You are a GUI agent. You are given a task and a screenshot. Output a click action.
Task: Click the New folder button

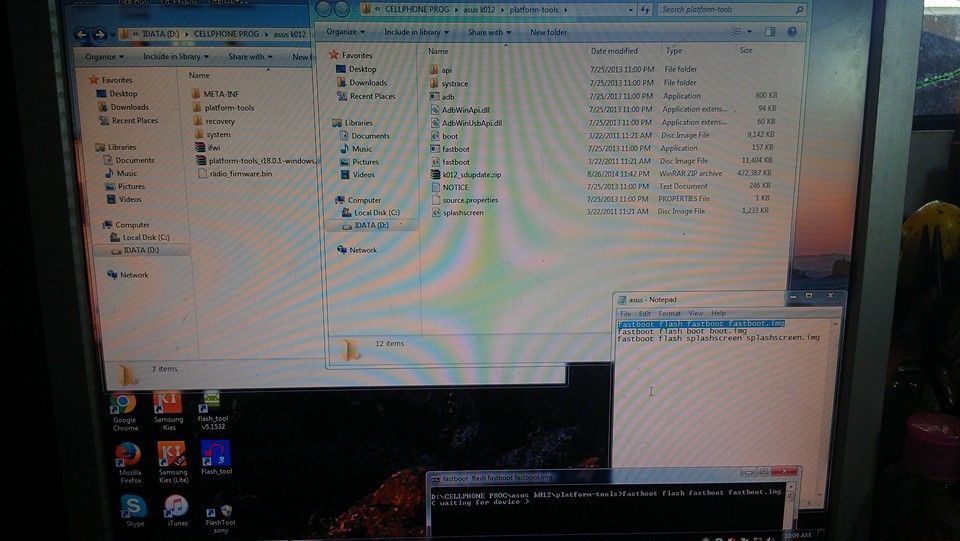click(548, 32)
